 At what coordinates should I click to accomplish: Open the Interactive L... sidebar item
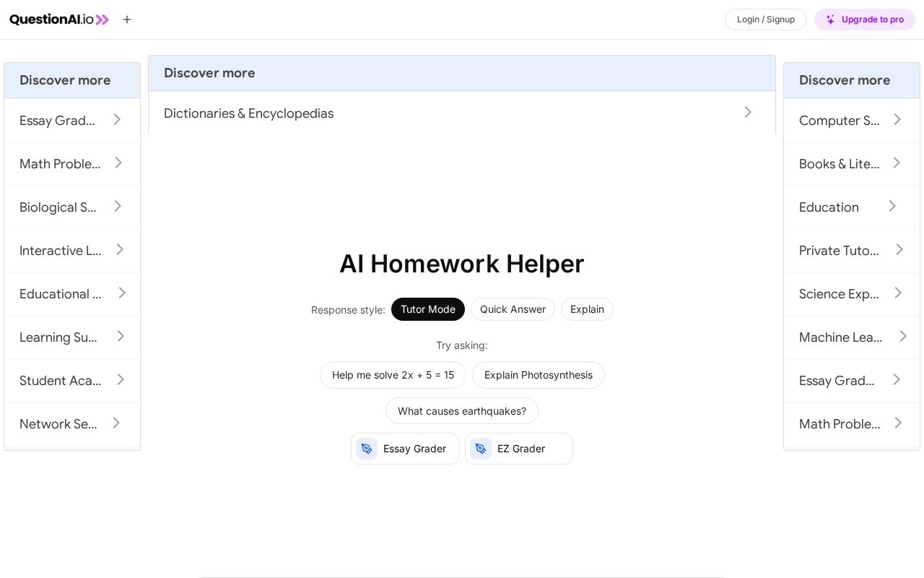click(72, 251)
